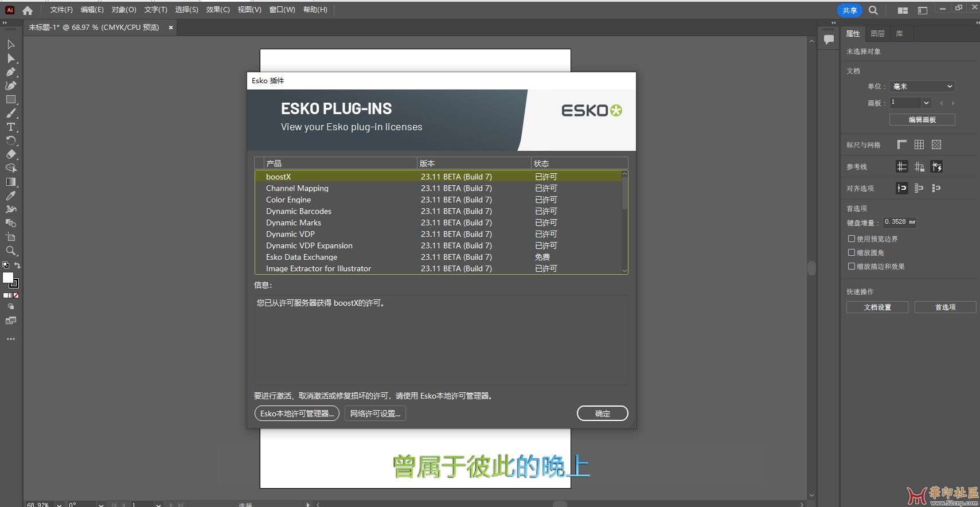Open the Comments panel icon

pyautogui.click(x=829, y=40)
